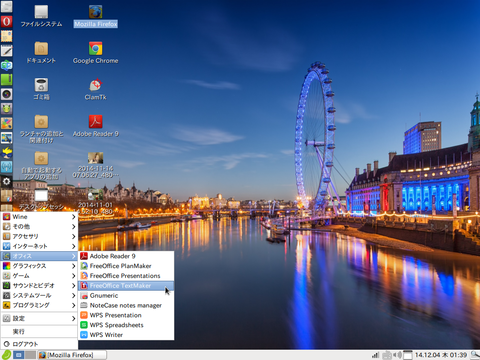Expand the サウンドとビデオ submenu
The height and width of the screenshot is (360, 480).
pos(39,286)
